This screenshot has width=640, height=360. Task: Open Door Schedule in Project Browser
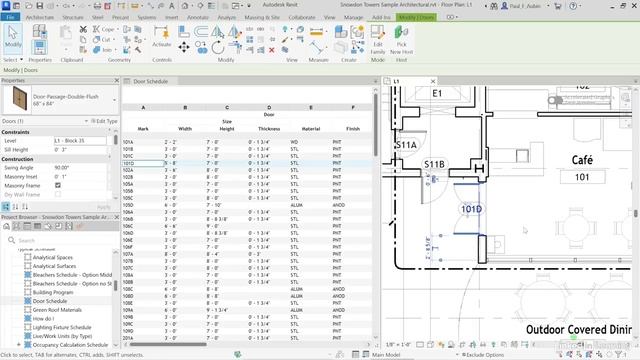(x=50, y=301)
